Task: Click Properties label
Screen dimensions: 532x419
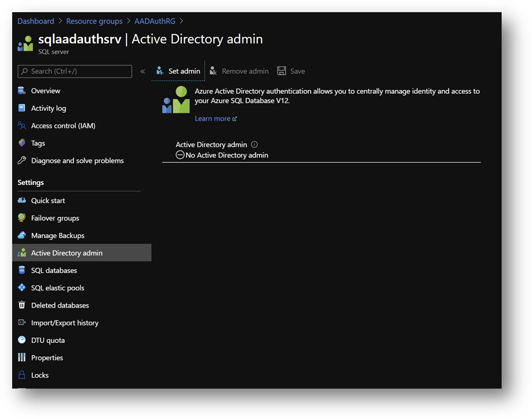Action: pos(47,358)
